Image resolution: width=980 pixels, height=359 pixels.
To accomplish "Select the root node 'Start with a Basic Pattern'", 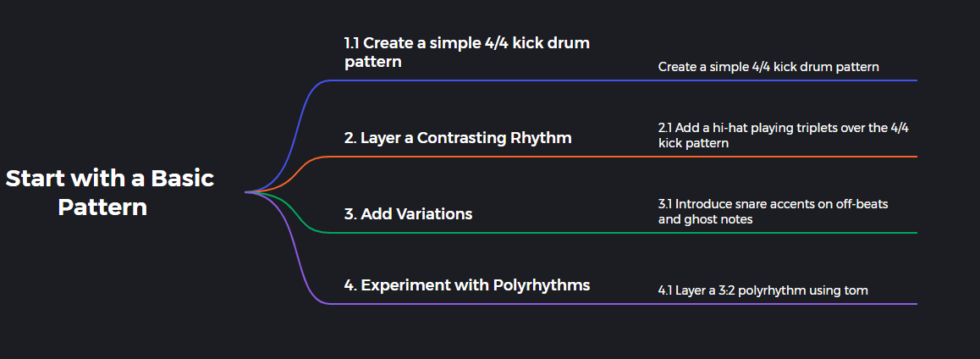I will [110, 192].
